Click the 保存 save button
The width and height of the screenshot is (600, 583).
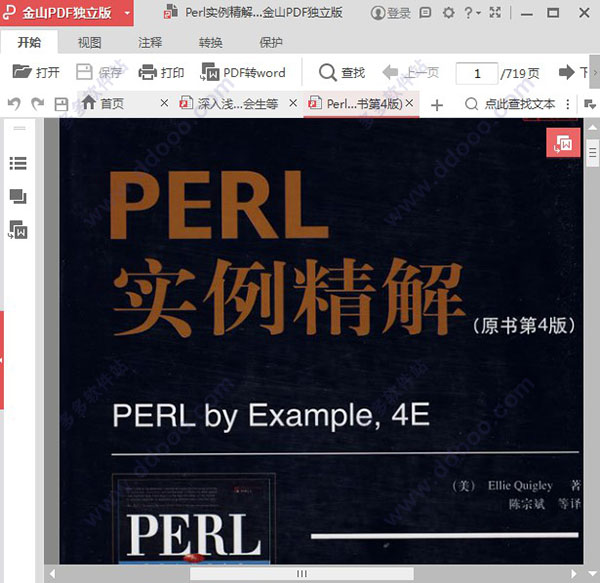pos(99,72)
